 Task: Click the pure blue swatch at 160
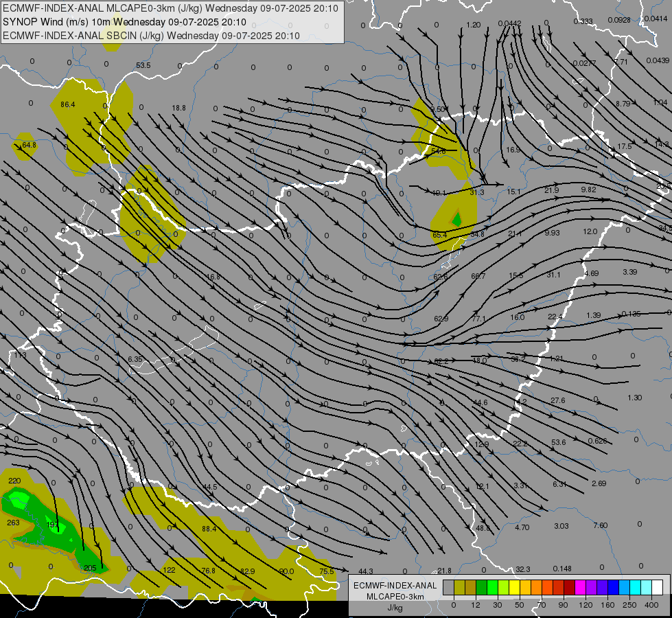(x=613, y=587)
